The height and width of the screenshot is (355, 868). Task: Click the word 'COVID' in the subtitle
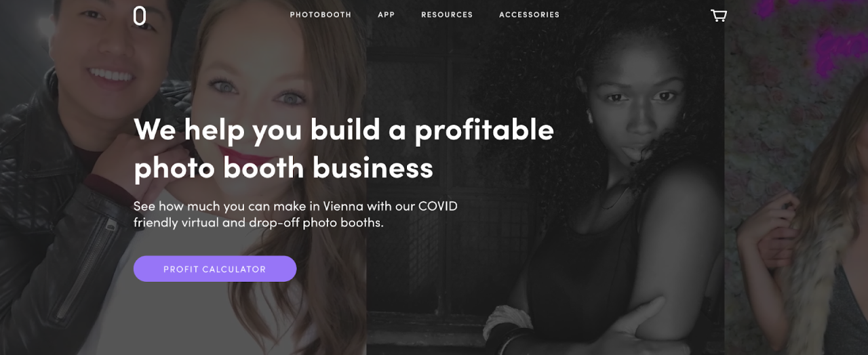click(x=437, y=206)
